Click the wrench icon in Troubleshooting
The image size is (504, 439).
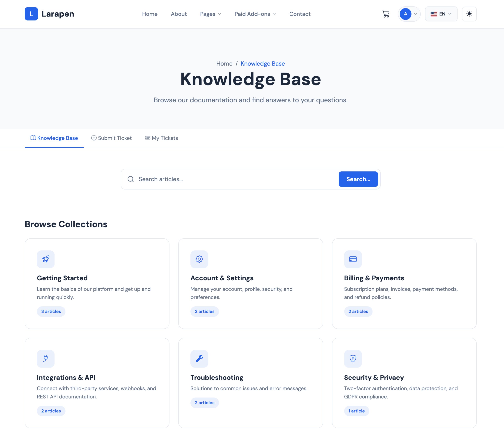coord(199,358)
